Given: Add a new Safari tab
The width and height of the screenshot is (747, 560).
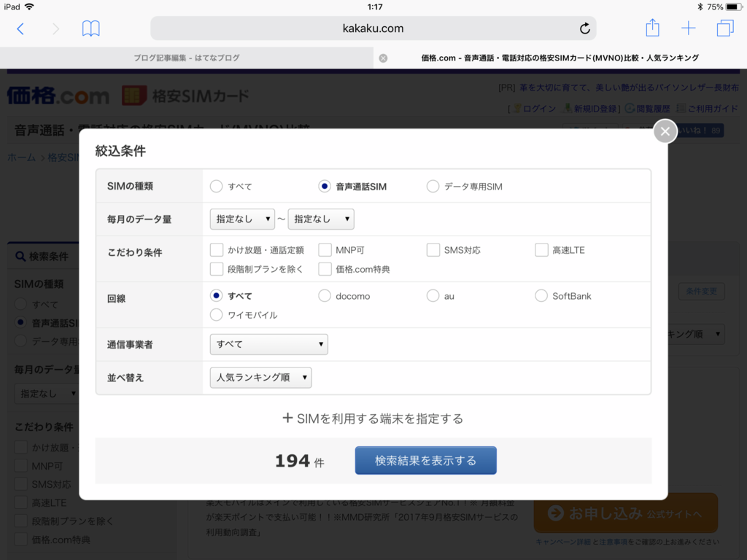Looking at the screenshot, I should pyautogui.click(x=689, y=28).
